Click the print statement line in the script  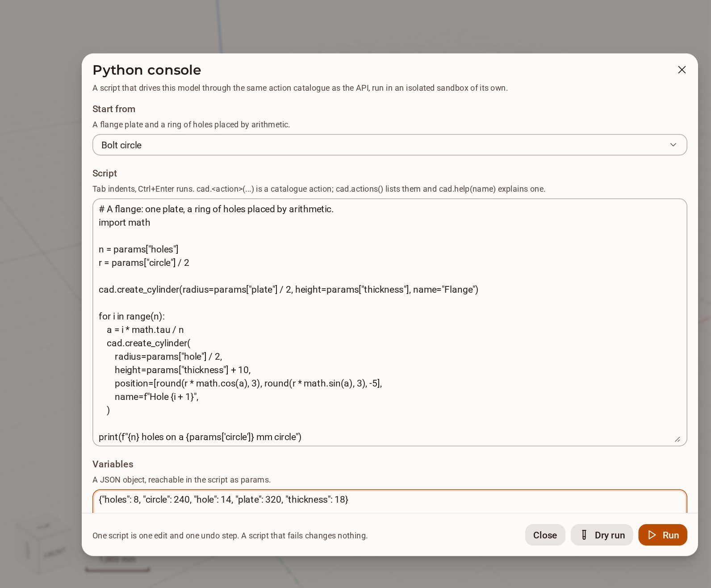click(x=200, y=437)
